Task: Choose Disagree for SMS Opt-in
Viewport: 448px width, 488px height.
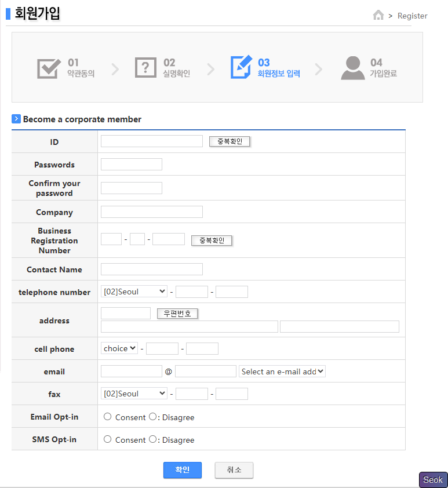Action: tap(153, 439)
